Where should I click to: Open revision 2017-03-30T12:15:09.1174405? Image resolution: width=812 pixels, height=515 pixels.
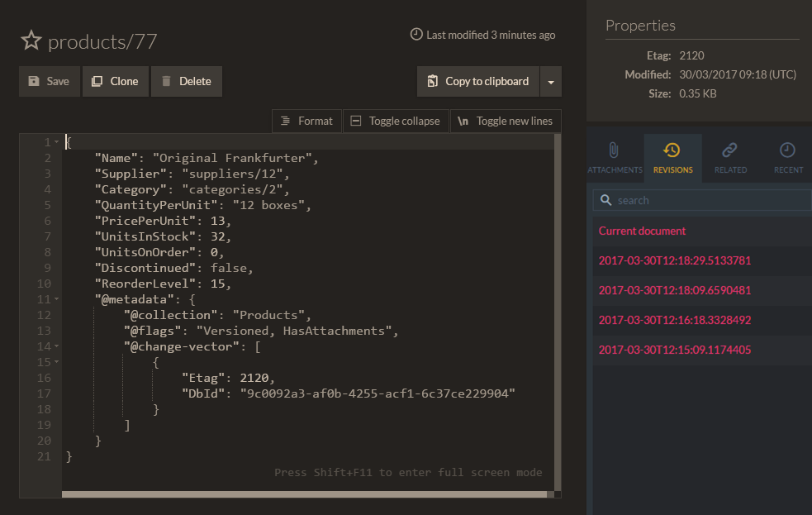coord(702,350)
